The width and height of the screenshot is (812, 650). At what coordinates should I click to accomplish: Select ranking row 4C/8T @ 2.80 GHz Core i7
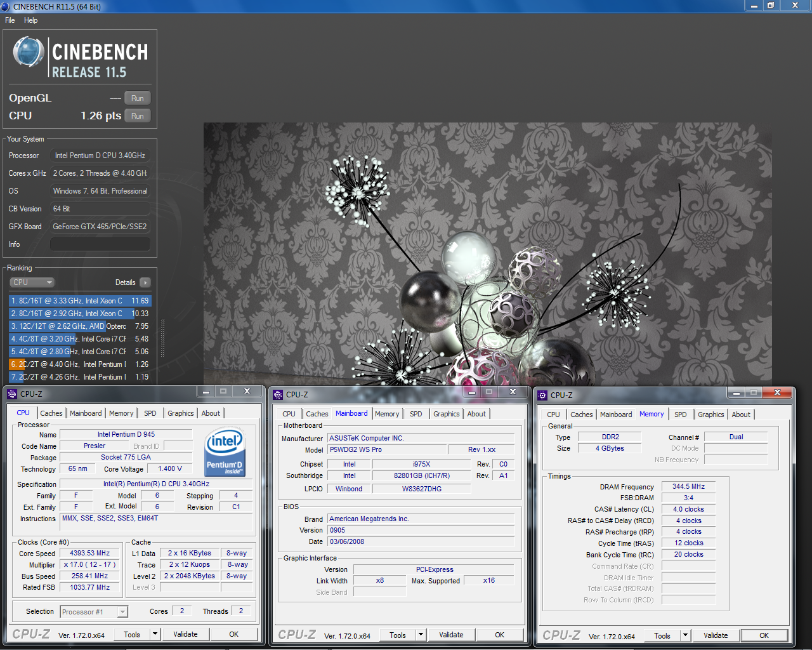(x=80, y=352)
